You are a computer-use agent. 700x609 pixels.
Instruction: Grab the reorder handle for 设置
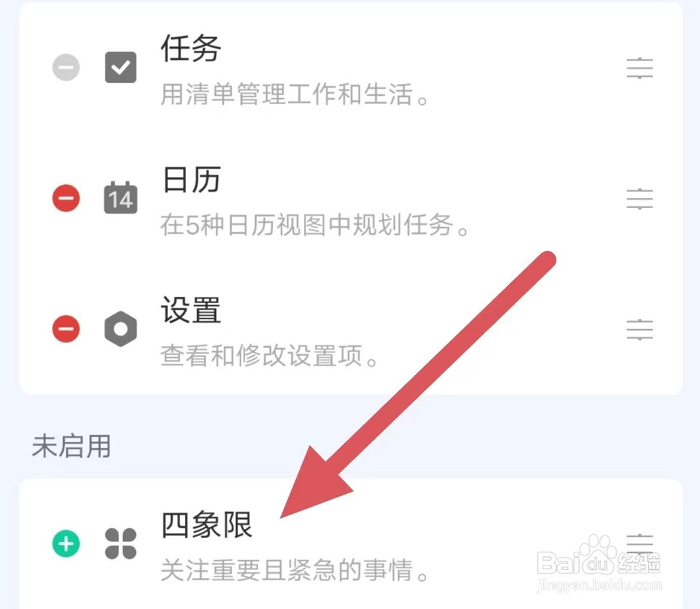(639, 329)
